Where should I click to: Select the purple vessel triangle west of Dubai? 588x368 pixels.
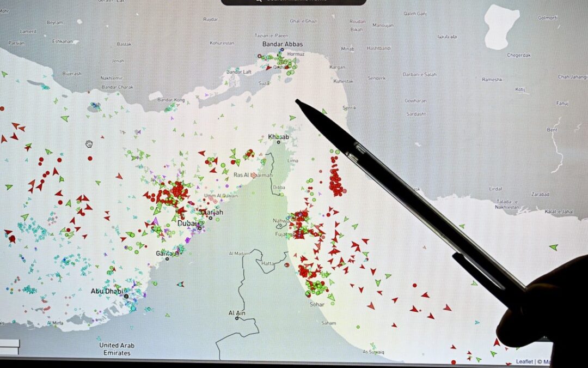pos(155,221)
